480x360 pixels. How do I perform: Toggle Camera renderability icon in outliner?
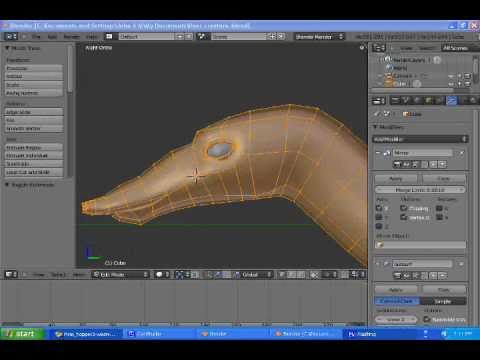(467, 76)
